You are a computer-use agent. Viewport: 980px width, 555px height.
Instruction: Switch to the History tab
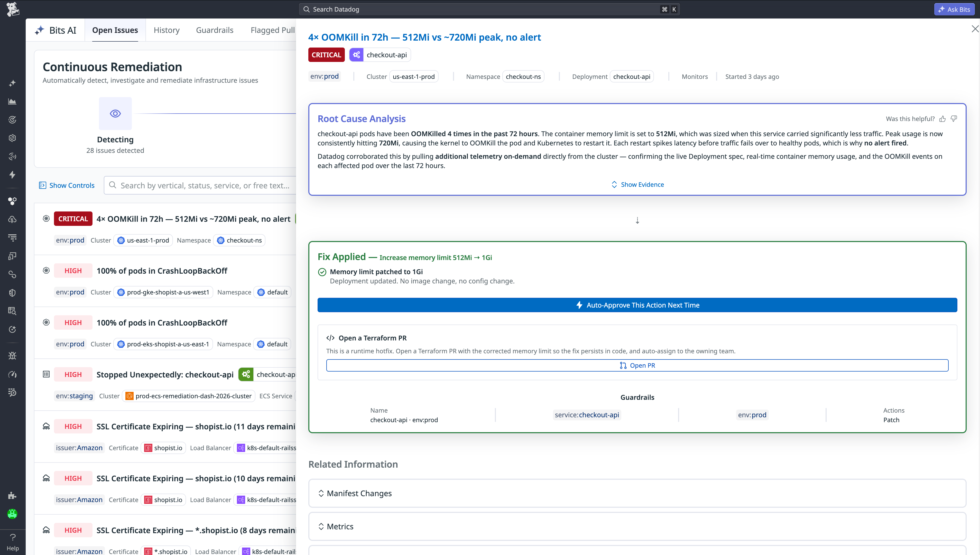[167, 30]
